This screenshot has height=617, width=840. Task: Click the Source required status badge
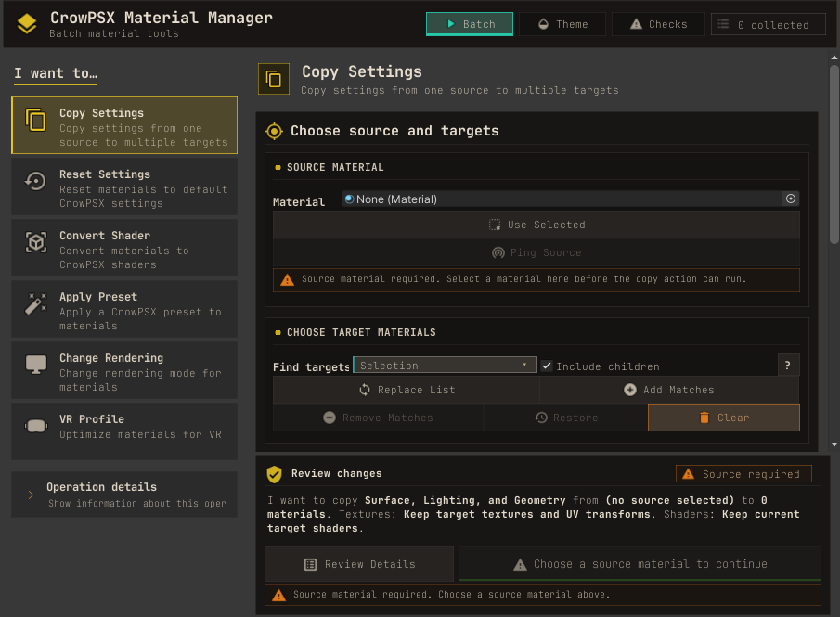743,474
